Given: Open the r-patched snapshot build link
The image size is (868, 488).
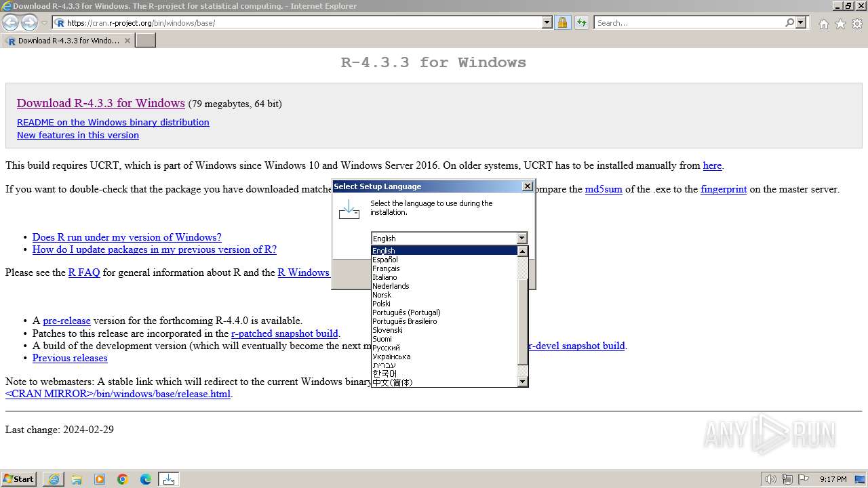Looking at the screenshot, I should click(x=284, y=333).
